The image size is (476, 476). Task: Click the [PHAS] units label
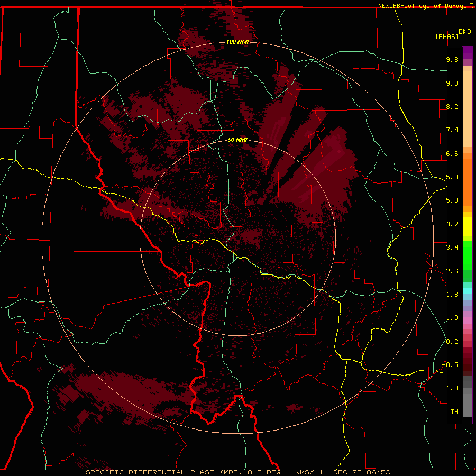click(447, 36)
